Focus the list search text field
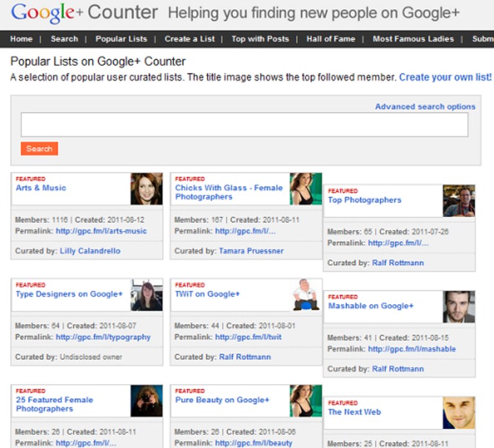Screen dimensions: 494x448 (x=245, y=124)
